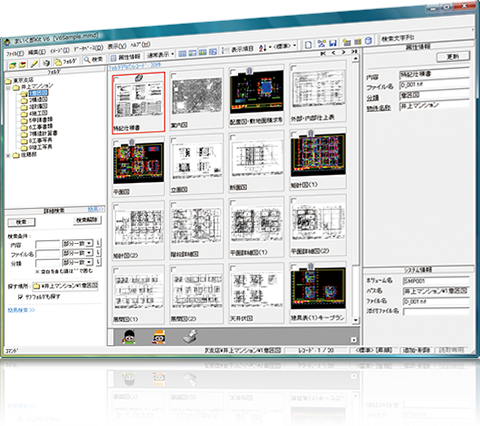Click the 簡易>> link in search header
480x426 pixels.
click(96, 209)
